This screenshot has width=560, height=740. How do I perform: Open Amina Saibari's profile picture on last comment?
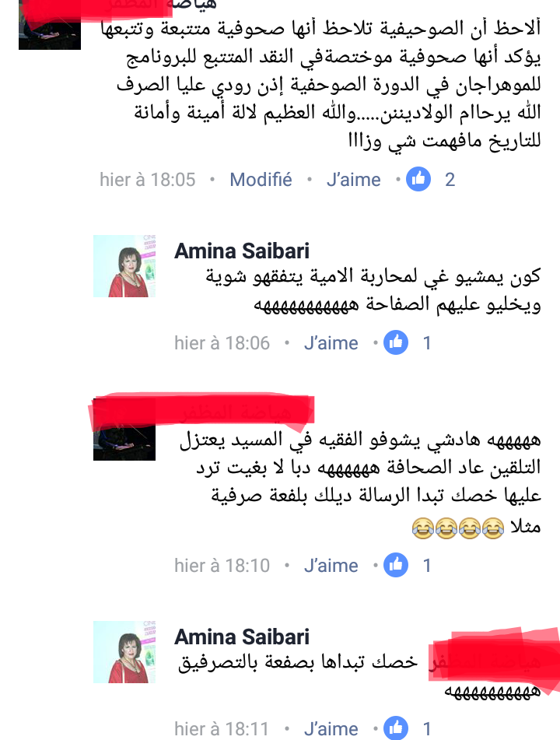[x=124, y=652]
